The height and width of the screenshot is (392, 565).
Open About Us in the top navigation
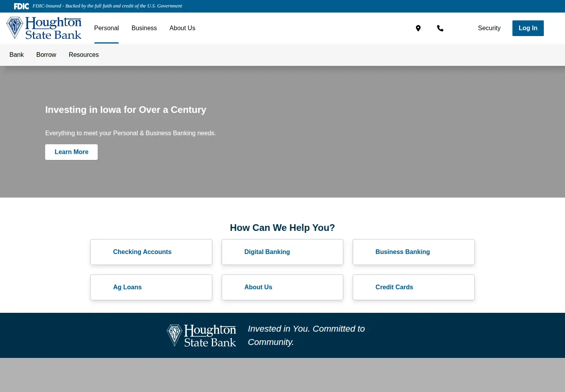tap(182, 28)
